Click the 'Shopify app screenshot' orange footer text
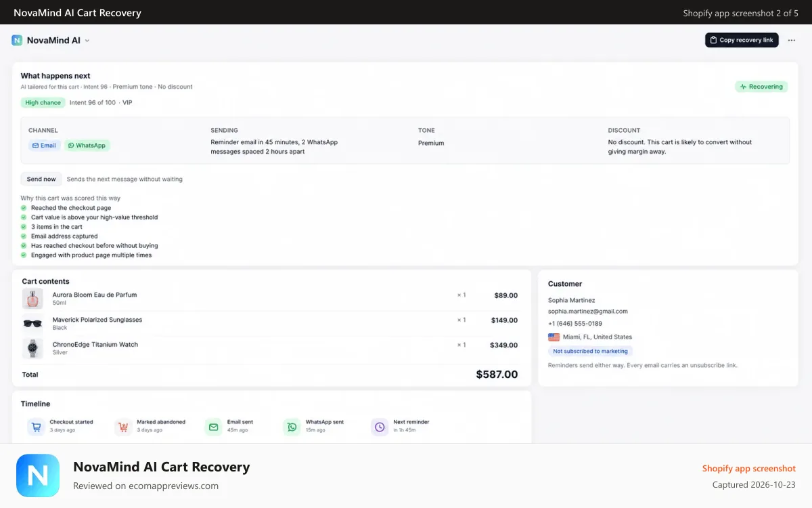Image resolution: width=812 pixels, height=508 pixels. [x=749, y=468]
